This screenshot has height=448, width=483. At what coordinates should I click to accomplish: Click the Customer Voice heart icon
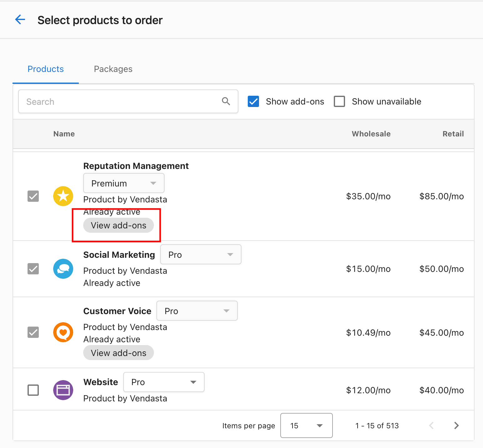(x=63, y=332)
